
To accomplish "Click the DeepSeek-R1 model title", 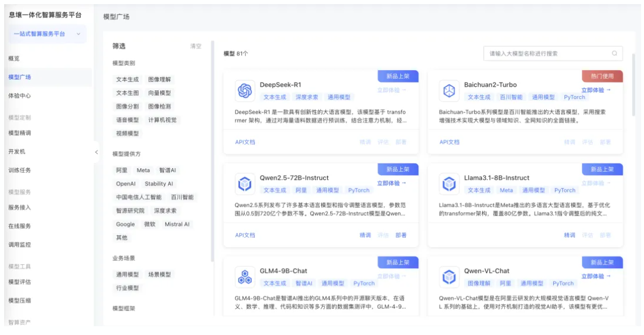I will coord(280,85).
